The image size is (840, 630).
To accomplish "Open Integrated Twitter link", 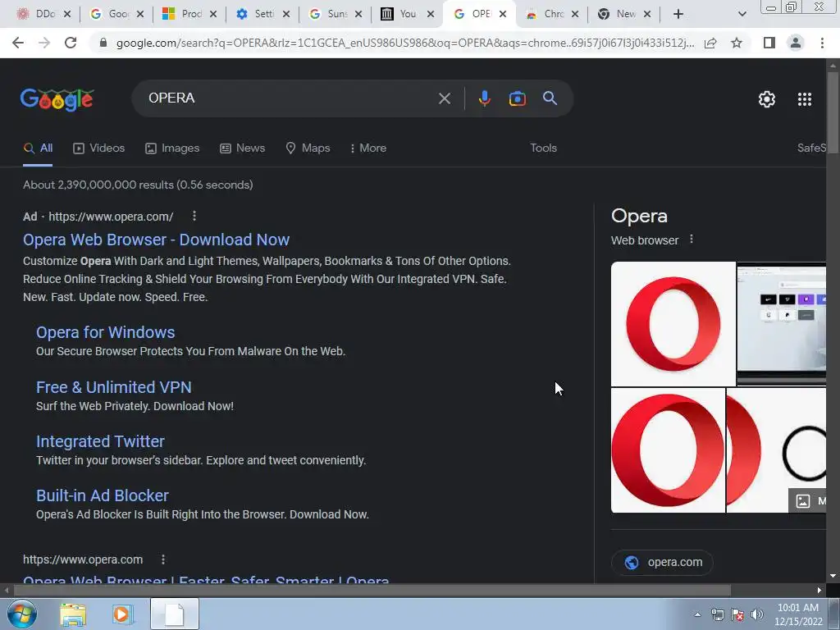I will pyautogui.click(x=100, y=441).
